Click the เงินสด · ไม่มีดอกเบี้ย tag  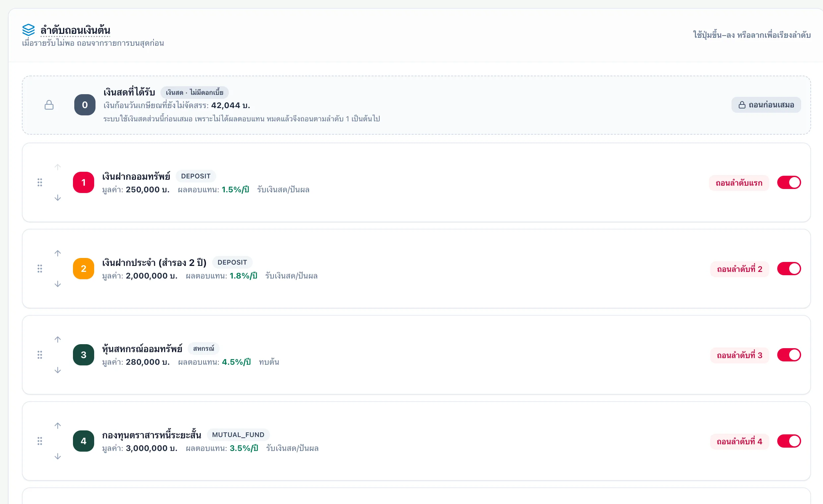(195, 93)
